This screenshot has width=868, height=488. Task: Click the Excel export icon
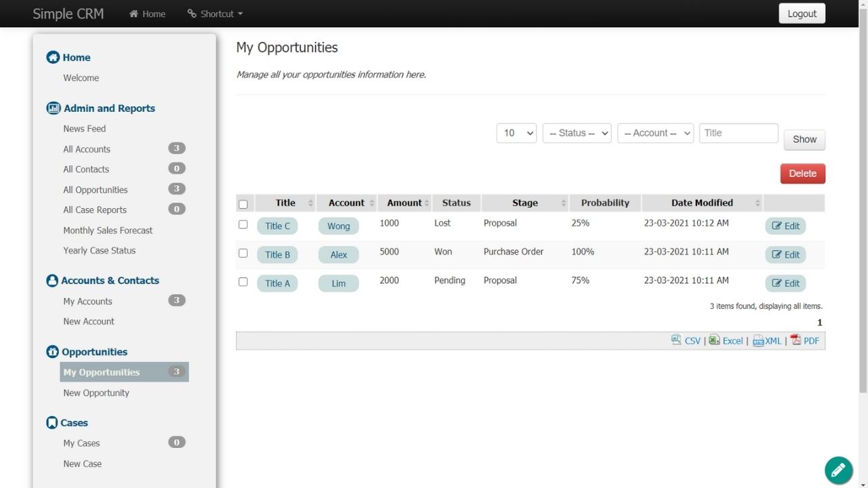(x=714, y=340)
